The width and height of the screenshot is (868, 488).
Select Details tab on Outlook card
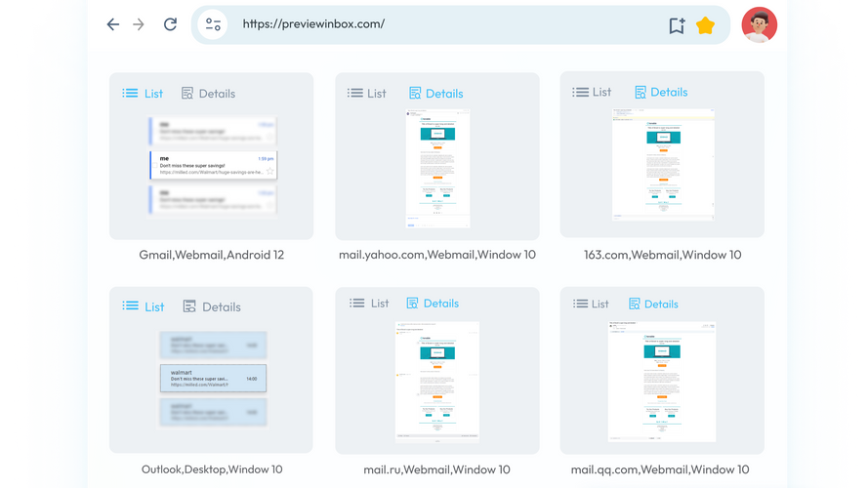coord(212,306)
